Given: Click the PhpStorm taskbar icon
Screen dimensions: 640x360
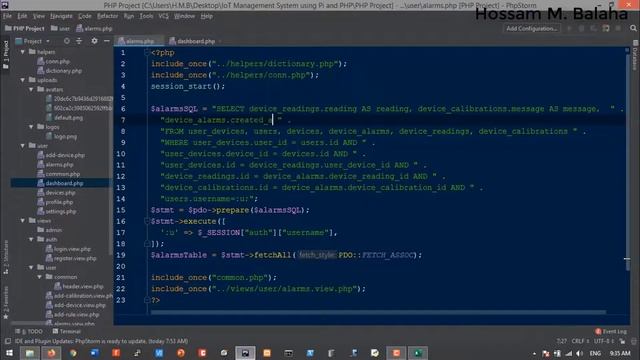Looking at the screenshot, I should coord(245,353).
